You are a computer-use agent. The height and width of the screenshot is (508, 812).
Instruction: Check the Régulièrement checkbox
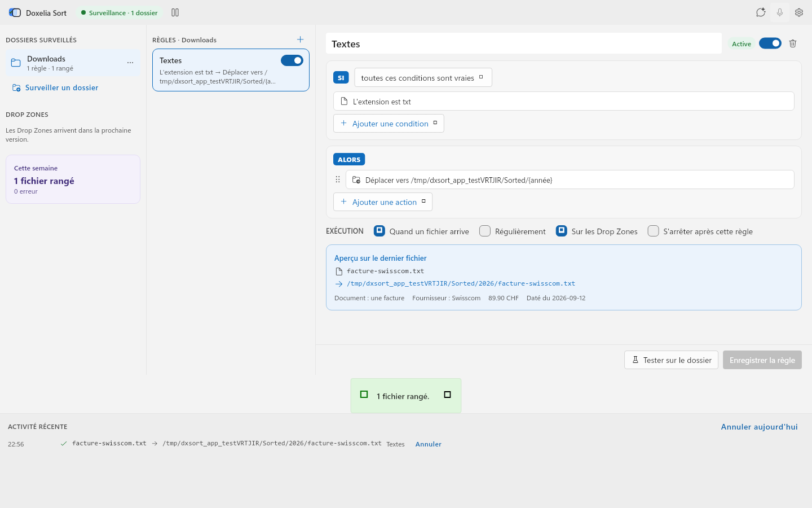[x=485, y=231]
